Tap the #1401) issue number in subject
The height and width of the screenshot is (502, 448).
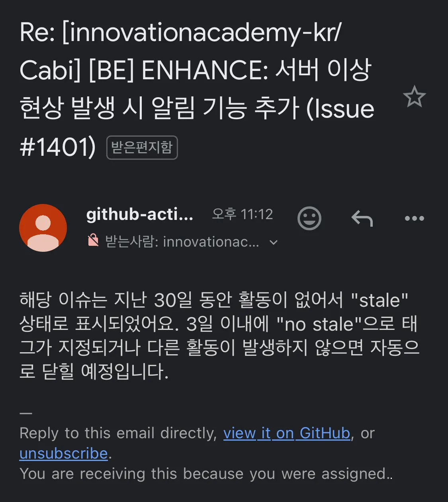(58, 147)
